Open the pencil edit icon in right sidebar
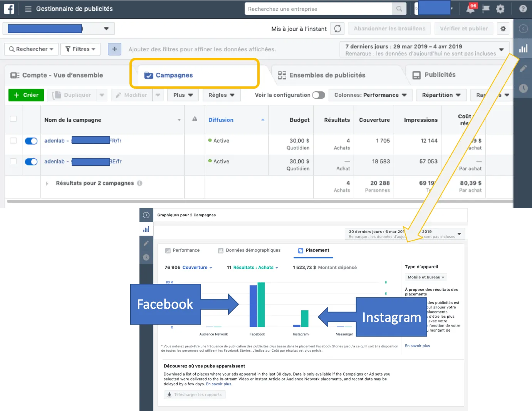Image resolution: width=532 pixels, height=411 pixels. tap(523, 69)
